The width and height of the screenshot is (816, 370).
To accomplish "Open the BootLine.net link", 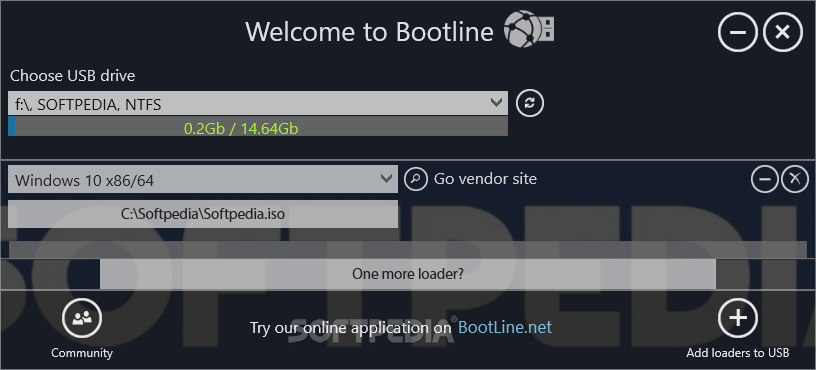I will tap(505, 327).
